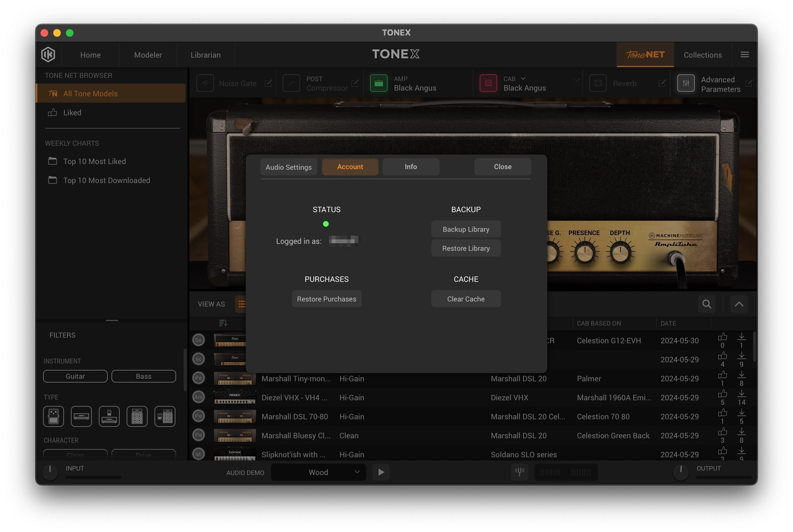This screenshot has width=793, height=532.
Task: Click the IK Multimedia logo icon
Action: [x=48, y=54]
